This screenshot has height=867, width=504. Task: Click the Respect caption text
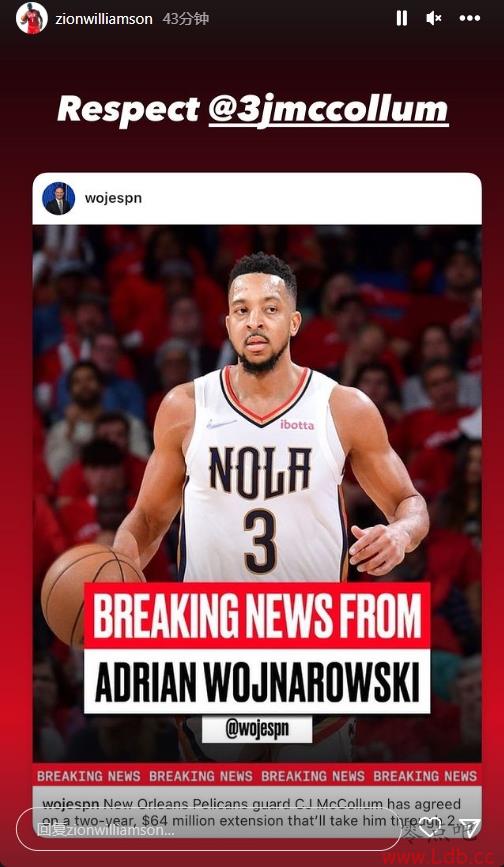pyautogui.click(x=128, y=109)
